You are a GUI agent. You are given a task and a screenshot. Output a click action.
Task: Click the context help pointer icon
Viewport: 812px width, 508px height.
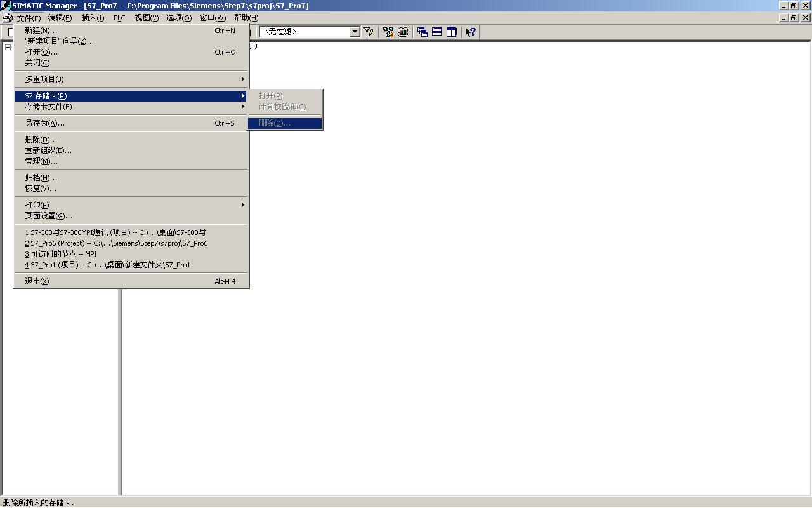(471, 32)
